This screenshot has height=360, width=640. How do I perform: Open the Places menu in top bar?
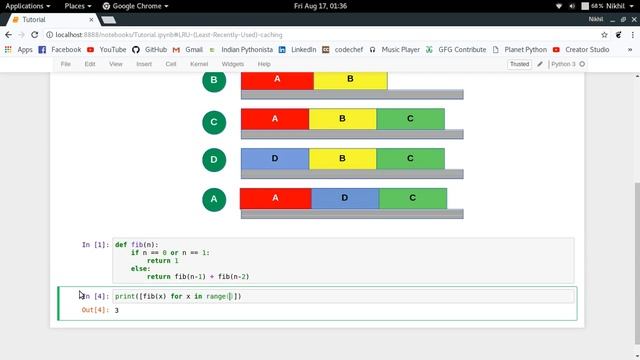click(x=78, y=6)
